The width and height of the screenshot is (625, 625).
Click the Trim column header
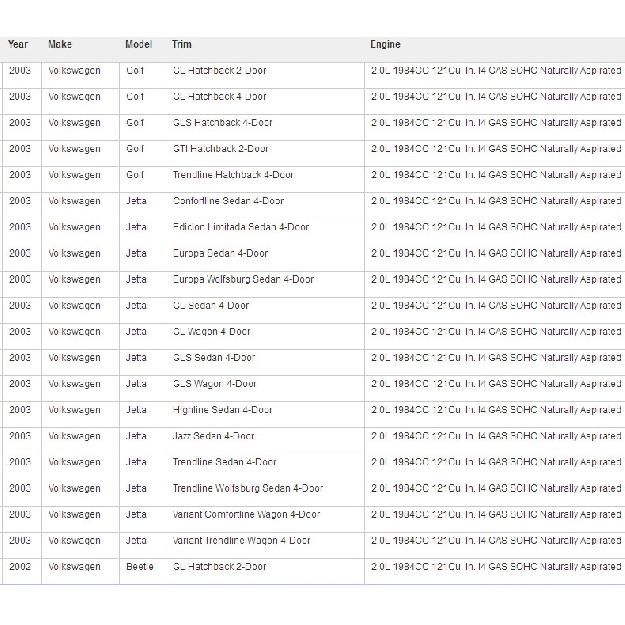pos(182,44)
